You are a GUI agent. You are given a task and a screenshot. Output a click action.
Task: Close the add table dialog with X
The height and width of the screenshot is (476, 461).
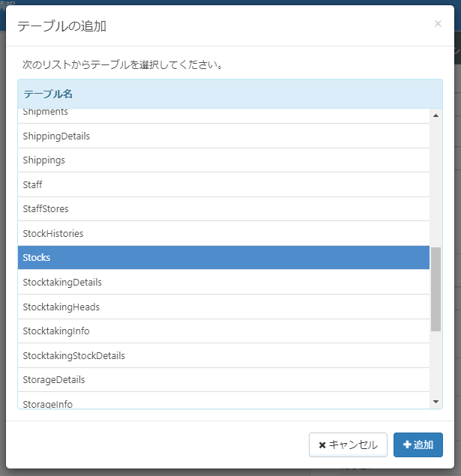click(x=438, y=23)
